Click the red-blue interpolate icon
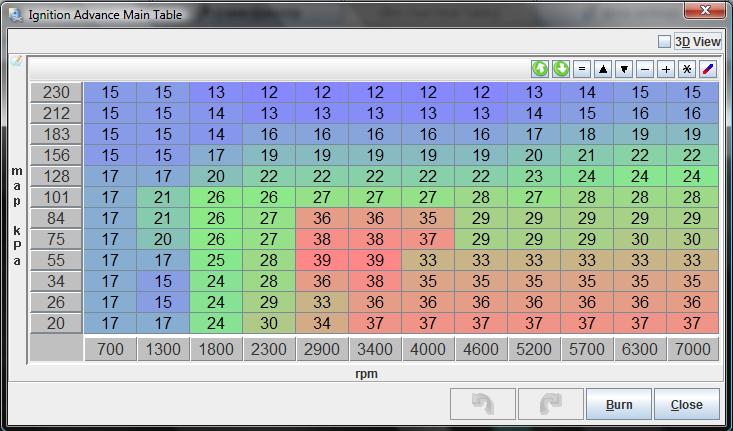 click(x=708, y=69)
